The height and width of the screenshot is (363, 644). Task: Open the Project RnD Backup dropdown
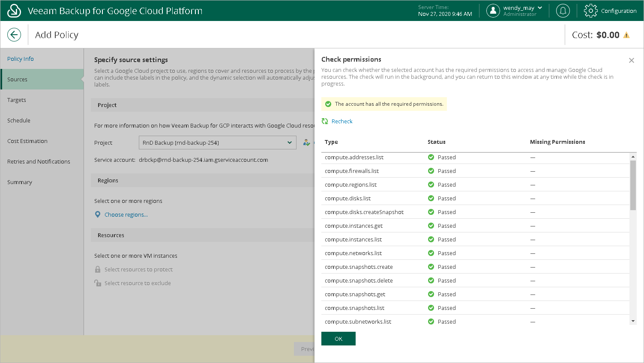(217, 143)
